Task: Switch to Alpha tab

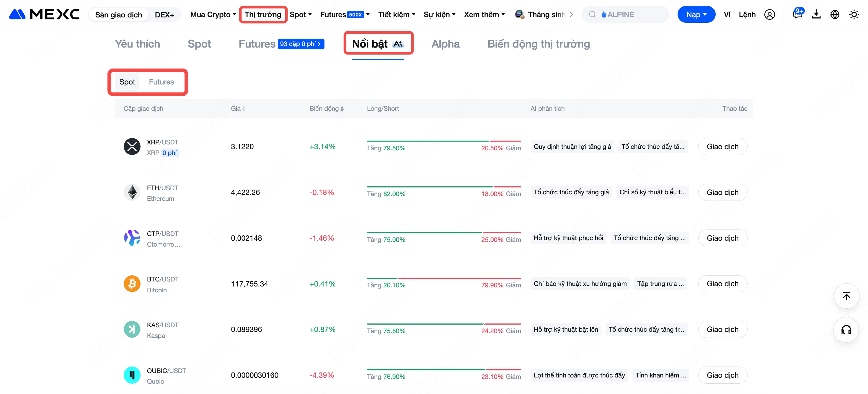Action: click(445, 44)
